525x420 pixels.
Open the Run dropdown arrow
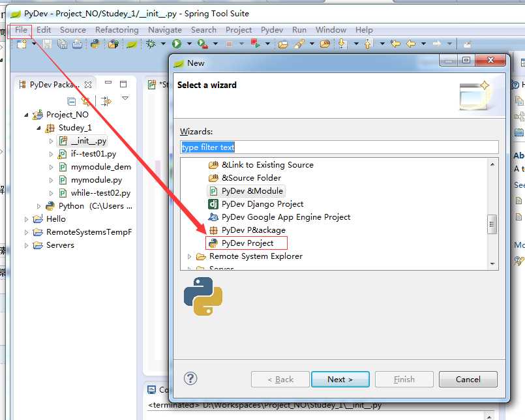pos(189,44)
